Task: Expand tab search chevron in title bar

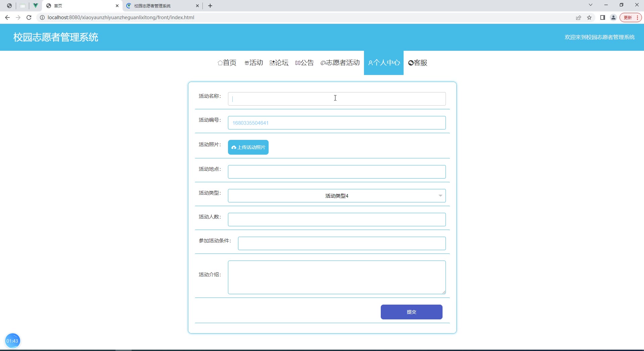Action: click(x=591, y=5)
